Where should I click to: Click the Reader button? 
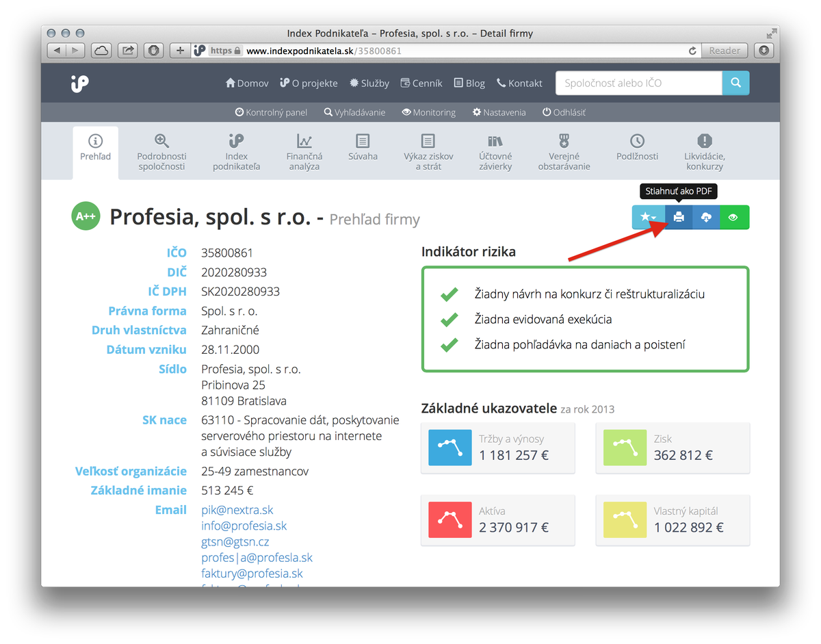(x=725, y=51)
